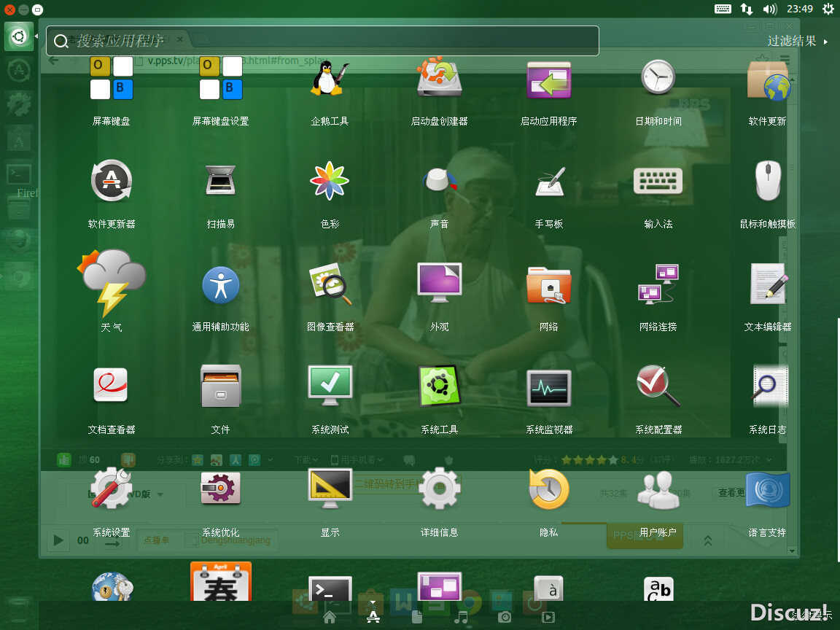This screenshot has height=630, width=840.
Task: Open the volume indicator menu
Action: [x=770, y=9]
